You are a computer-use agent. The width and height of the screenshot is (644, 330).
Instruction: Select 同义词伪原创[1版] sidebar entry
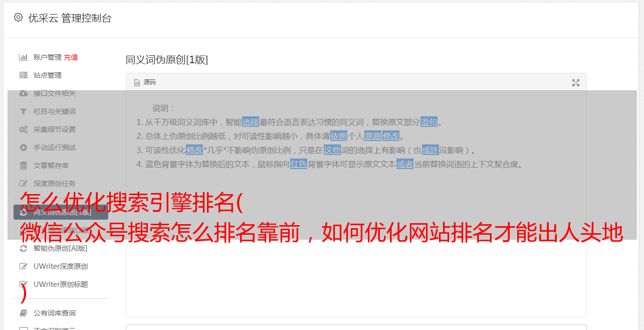tap(61, 212)
